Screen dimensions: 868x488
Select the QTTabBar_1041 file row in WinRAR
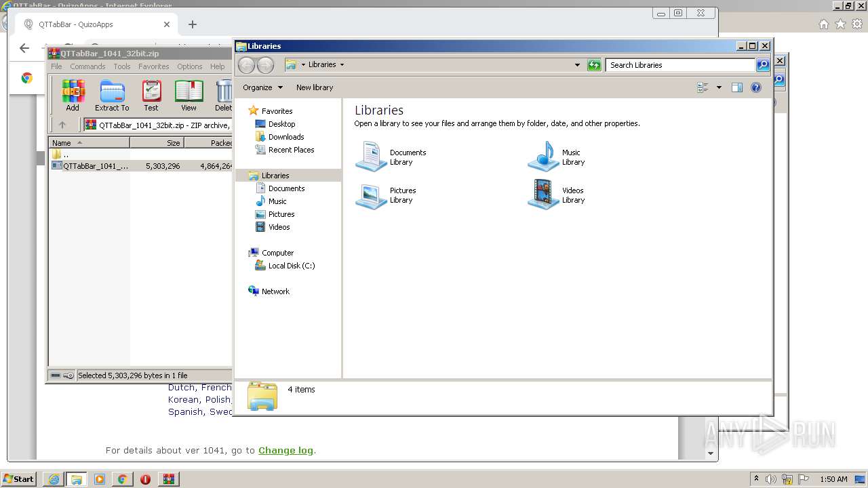(x=140, y=165)
